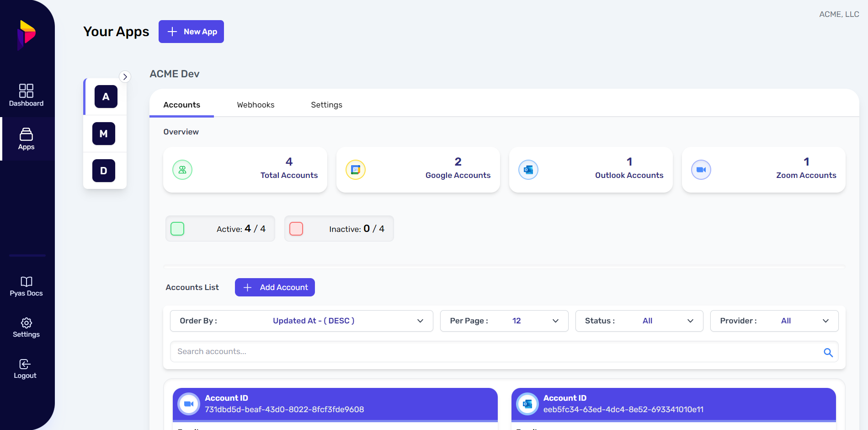
Task: Select the app labeled D
Action: tap(104, 171)
